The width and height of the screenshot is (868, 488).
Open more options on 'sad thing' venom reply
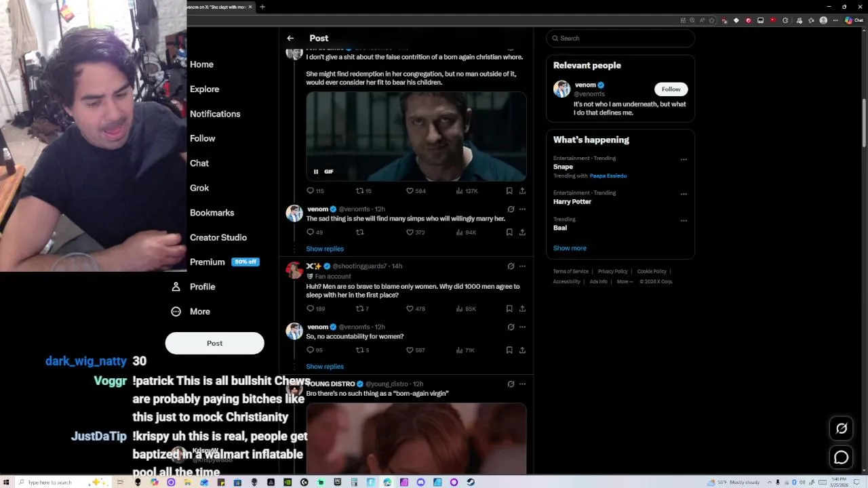(522, 209)
